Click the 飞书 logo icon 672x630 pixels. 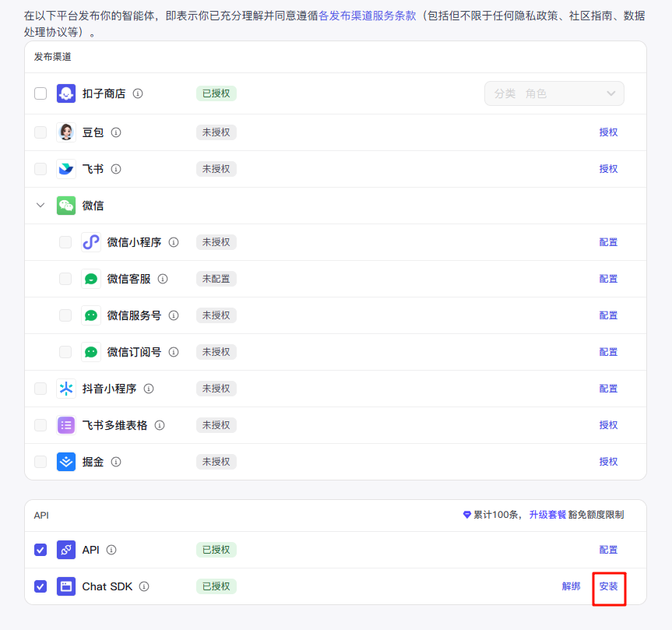pos(66,169)
